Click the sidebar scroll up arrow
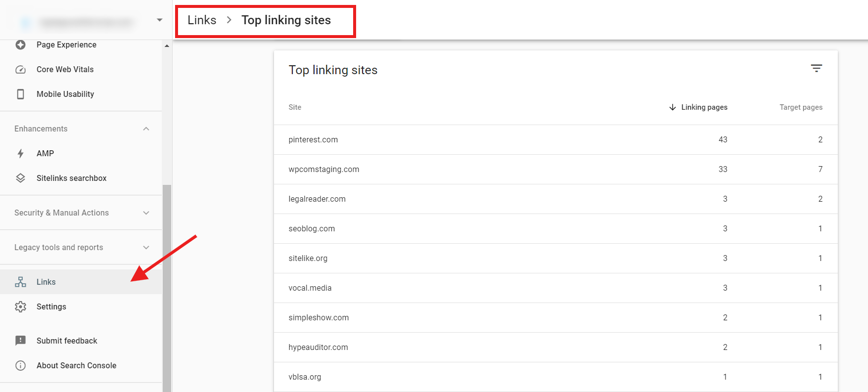868x392 pixels. (x=167, y=45)
